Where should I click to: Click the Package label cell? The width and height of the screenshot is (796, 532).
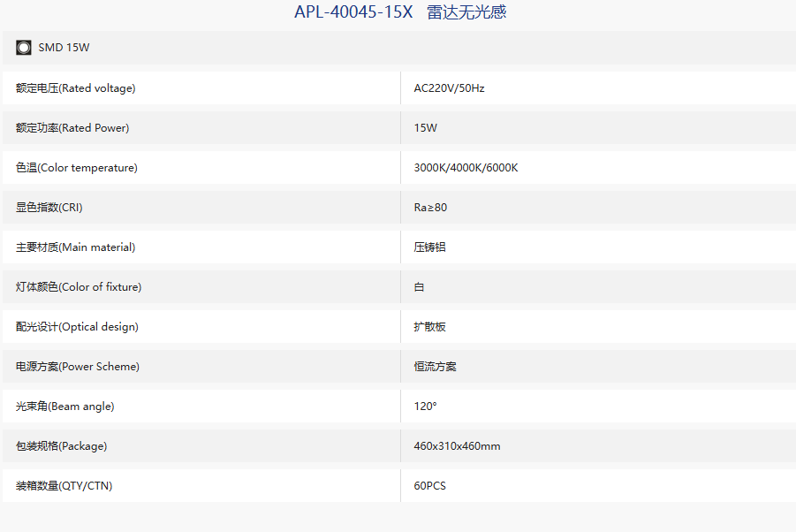click(x=201, y=446)
